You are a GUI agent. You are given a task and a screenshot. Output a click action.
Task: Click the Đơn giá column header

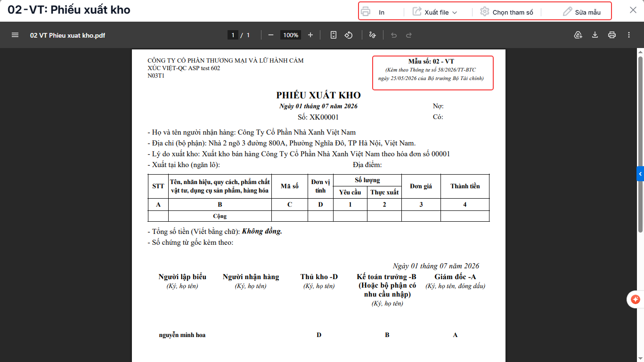[x=421, y=186]
